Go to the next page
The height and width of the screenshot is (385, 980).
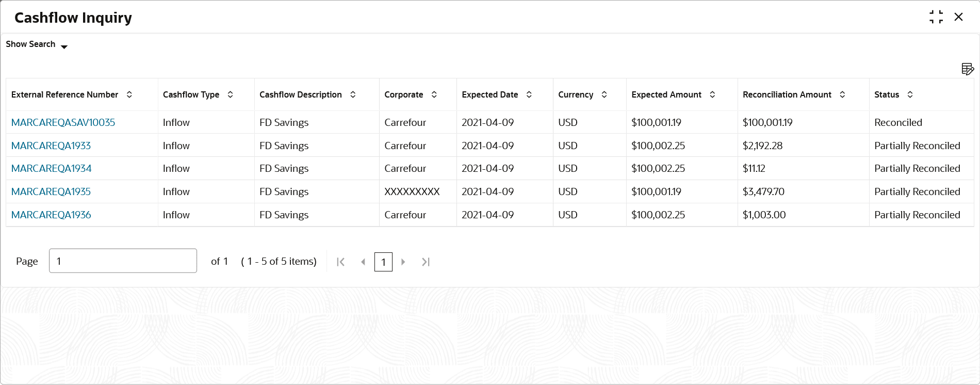[403, 262]
